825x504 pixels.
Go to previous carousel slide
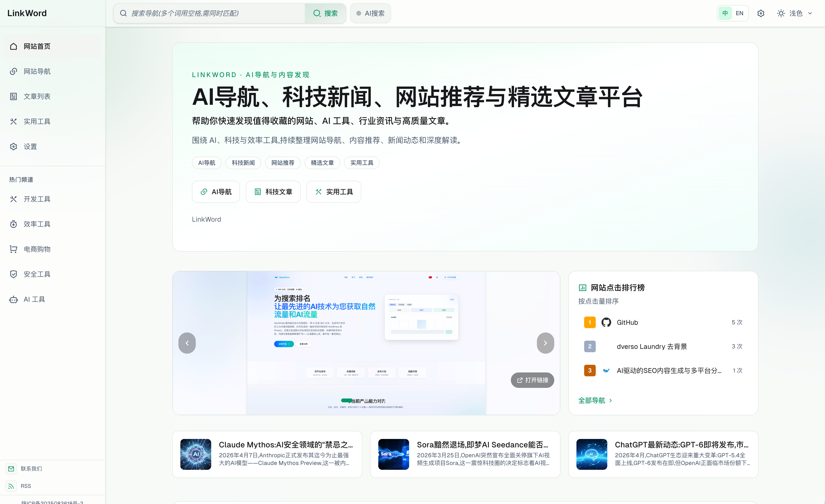187,343
